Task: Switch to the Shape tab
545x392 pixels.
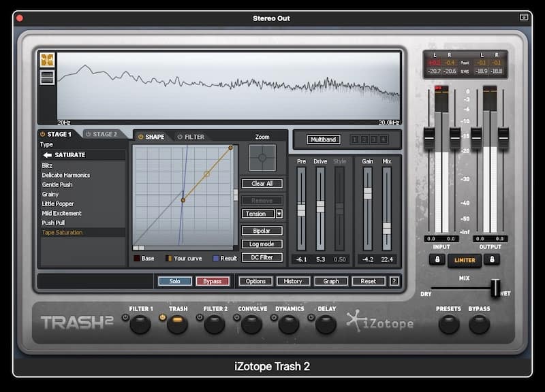Action: (x=155, y=137)
